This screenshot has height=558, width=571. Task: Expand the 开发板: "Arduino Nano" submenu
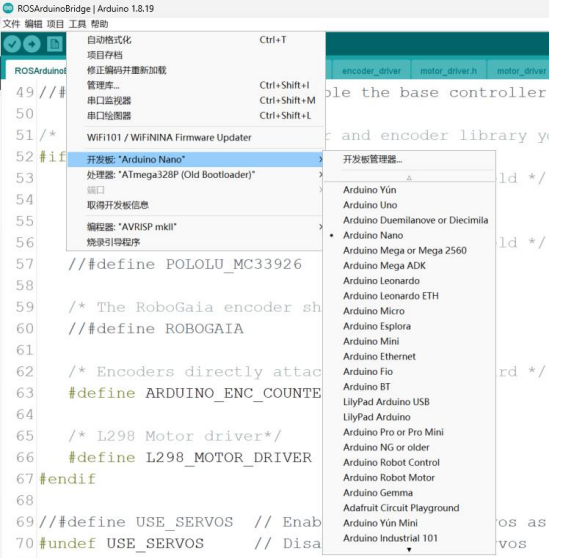click(x=196, y=160)
